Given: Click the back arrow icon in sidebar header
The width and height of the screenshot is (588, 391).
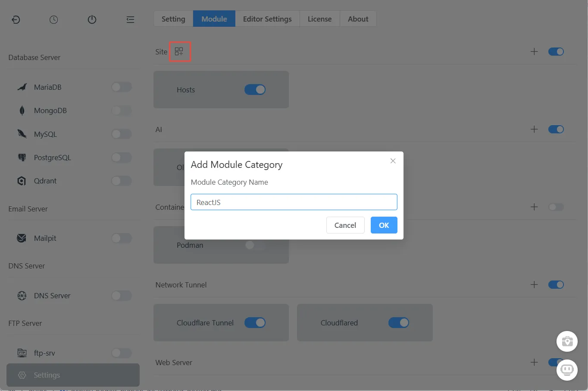Looking at the screenshot, I should click(16, 19).
